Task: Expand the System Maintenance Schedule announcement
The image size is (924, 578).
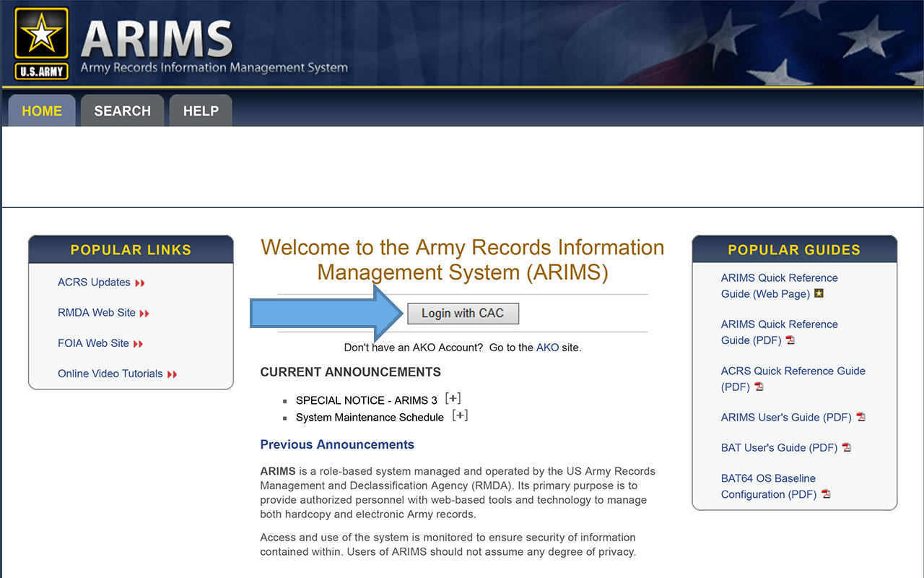Action: [460, 415]
